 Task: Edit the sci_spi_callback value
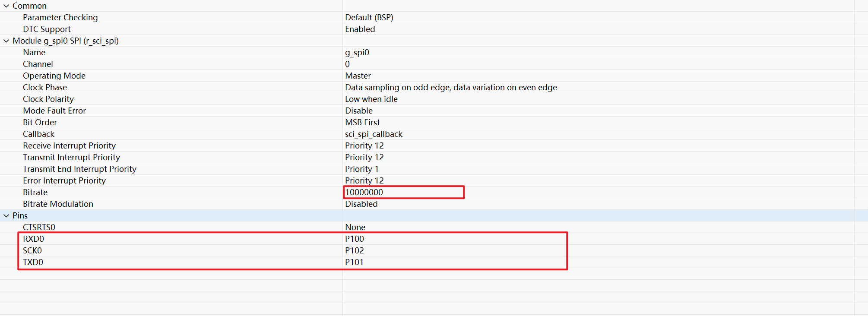coord(374,134)
